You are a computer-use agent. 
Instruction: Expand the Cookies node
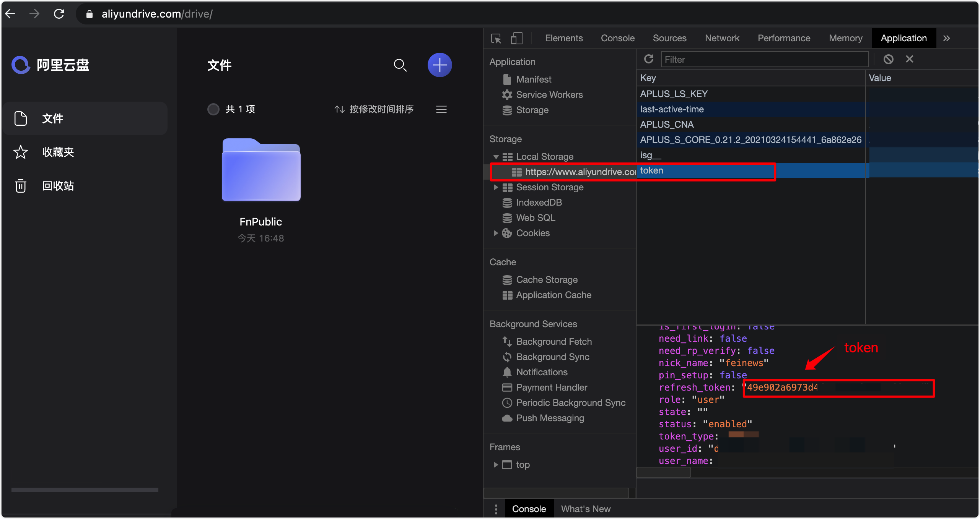coord(496,233)
